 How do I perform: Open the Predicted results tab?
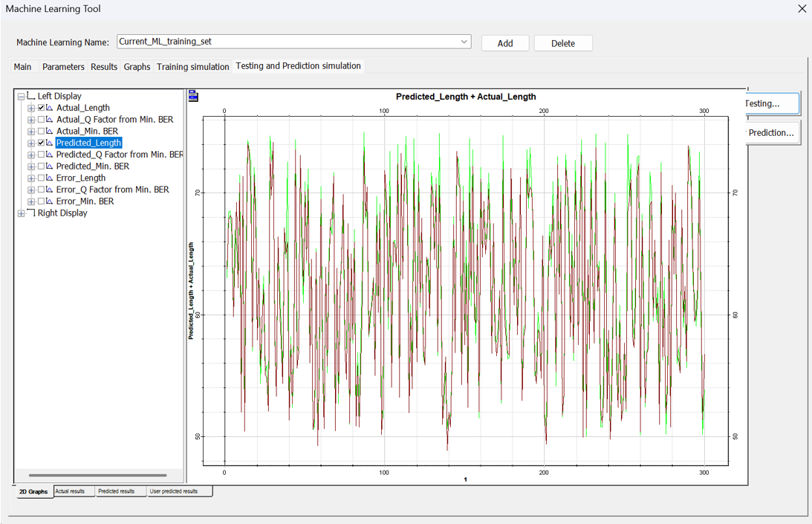[116, 491]
